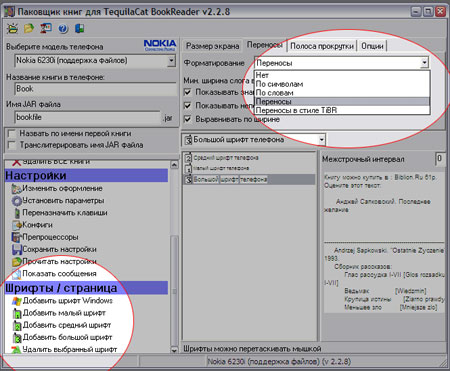Click the floppy disk icon of Сохранить настройки

[17, 250]
